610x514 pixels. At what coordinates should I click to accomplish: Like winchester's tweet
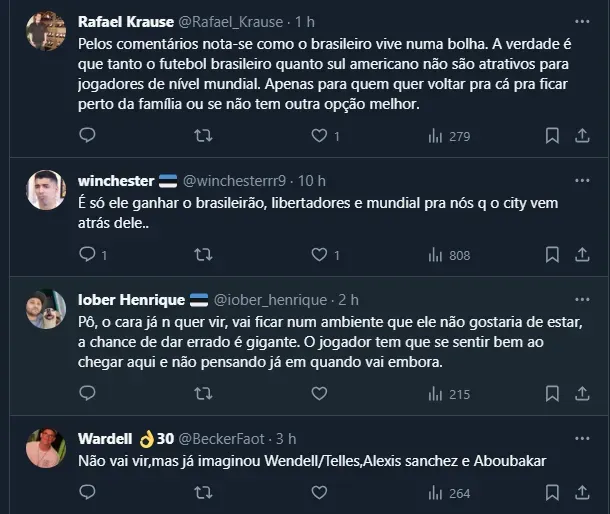319,255
